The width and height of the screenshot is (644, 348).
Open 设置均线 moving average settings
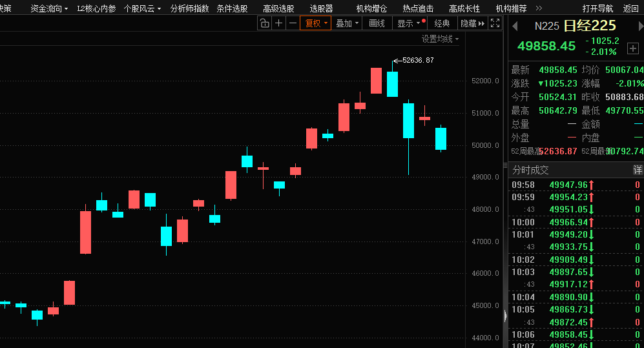click(440, 39)
